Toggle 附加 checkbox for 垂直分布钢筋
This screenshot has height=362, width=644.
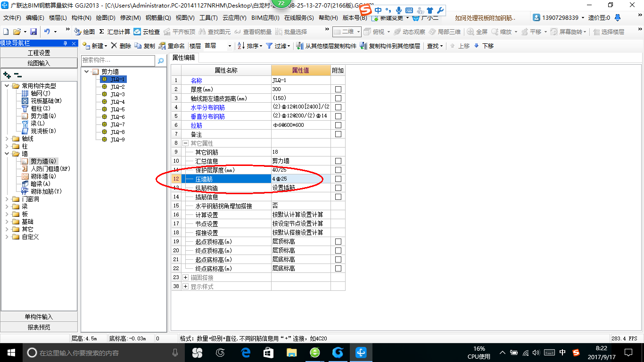[x=338, y=116]
